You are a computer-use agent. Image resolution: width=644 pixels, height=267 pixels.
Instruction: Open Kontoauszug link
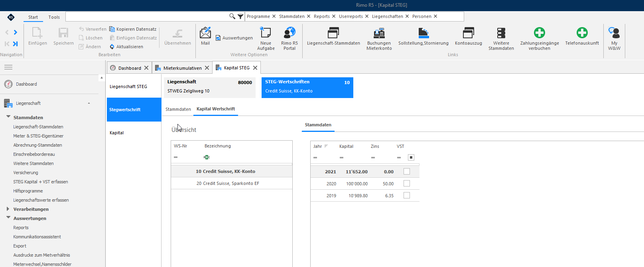pyautogui.click(x=469, y=36)
